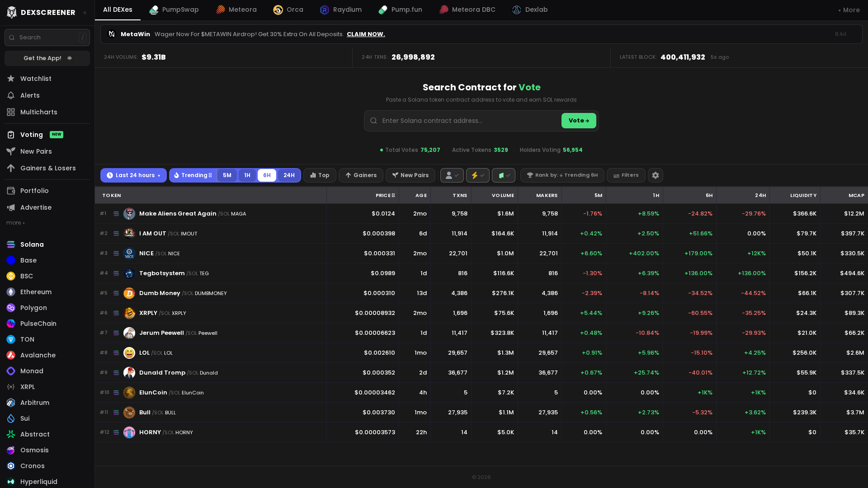The width and height of the screenshot is (868, 488).
Task: Set trending timeframe to 24H
Action: (x=289, y=175)
